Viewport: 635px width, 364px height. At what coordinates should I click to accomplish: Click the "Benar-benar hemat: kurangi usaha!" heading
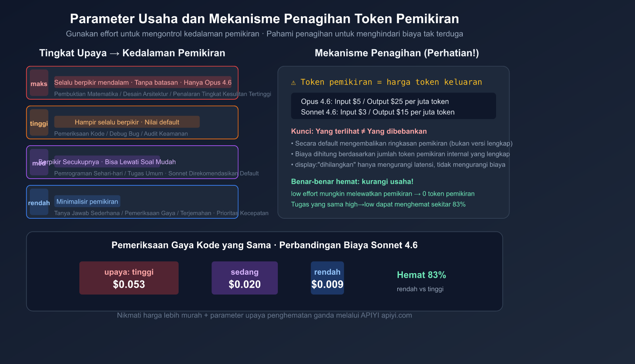click(x=352, y=181)
